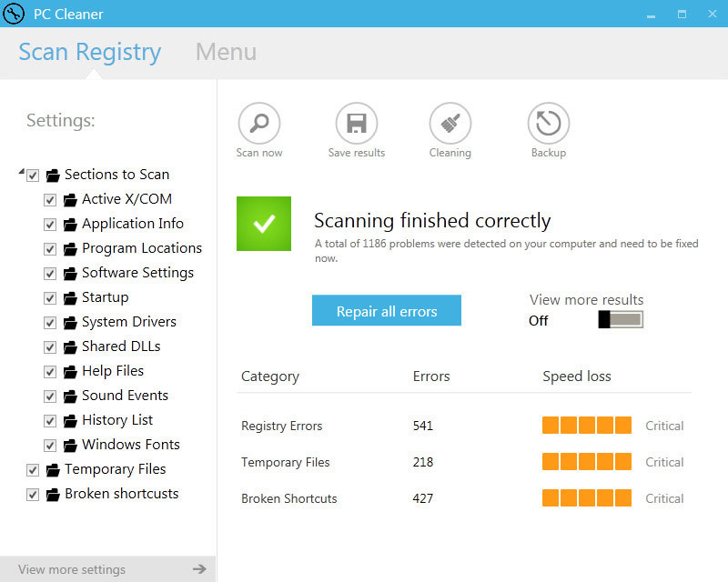The height and width of the screenshot is (582, 728).
Task: Click the Application Info folder icon
Action: pos(70,225)
